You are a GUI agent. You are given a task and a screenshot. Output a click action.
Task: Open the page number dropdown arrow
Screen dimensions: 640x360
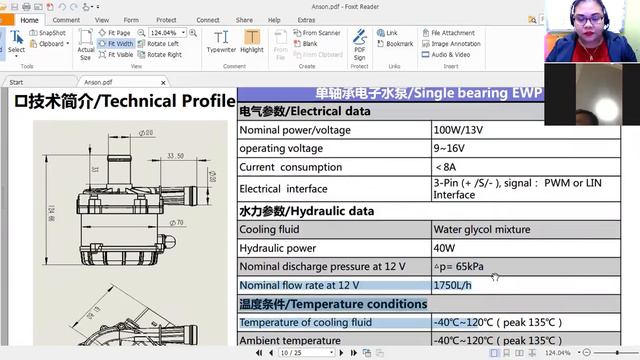click(x=331, y=353)
